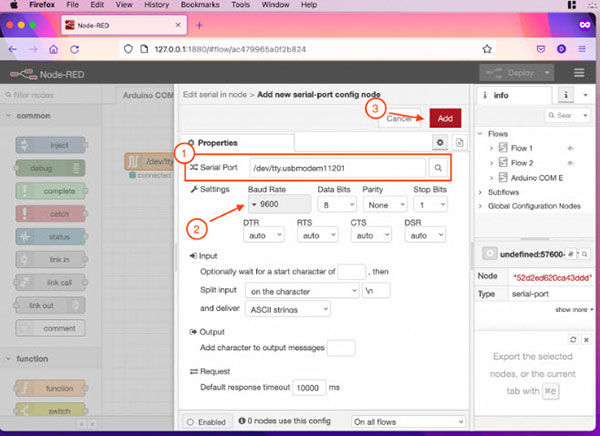Click the Cancel button
Viewport: 600px width, 436px height.
(x=398, y=118)
